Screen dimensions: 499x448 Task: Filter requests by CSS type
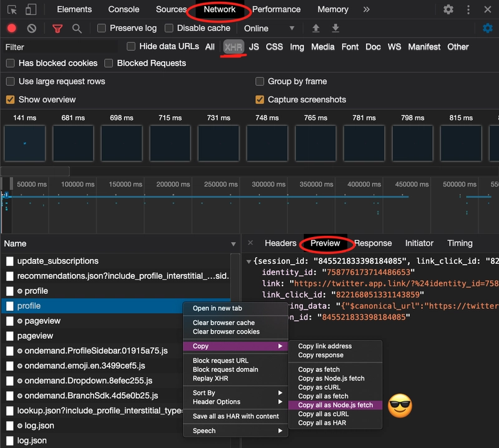pos(274,47)
